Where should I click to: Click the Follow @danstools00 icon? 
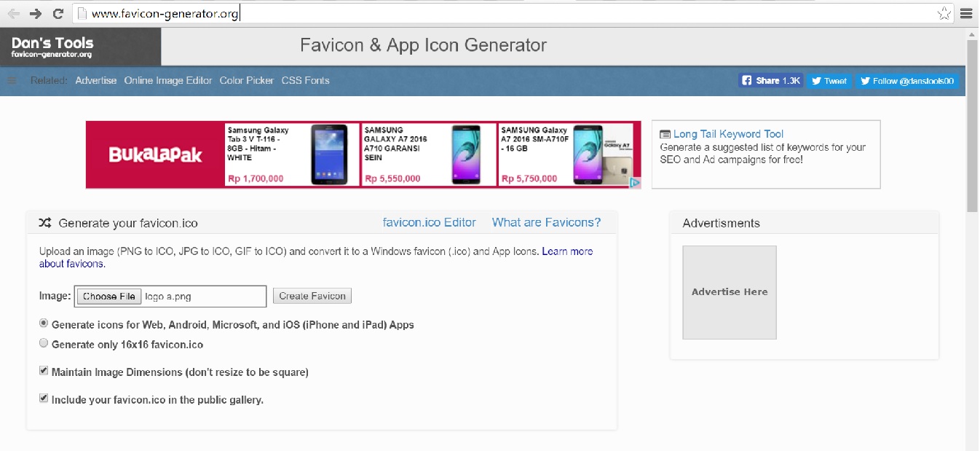pos(866,80)
